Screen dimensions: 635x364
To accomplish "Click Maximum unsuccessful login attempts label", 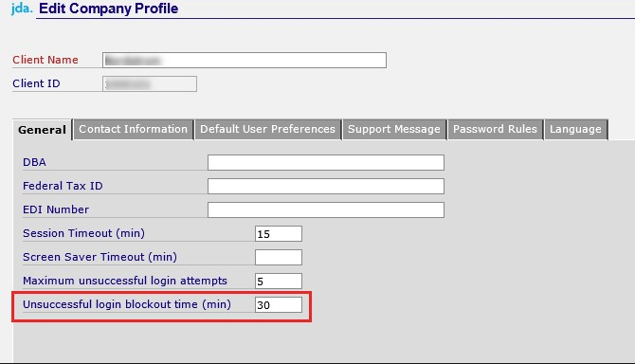I will pyautogui.click(x=125, y=281).
